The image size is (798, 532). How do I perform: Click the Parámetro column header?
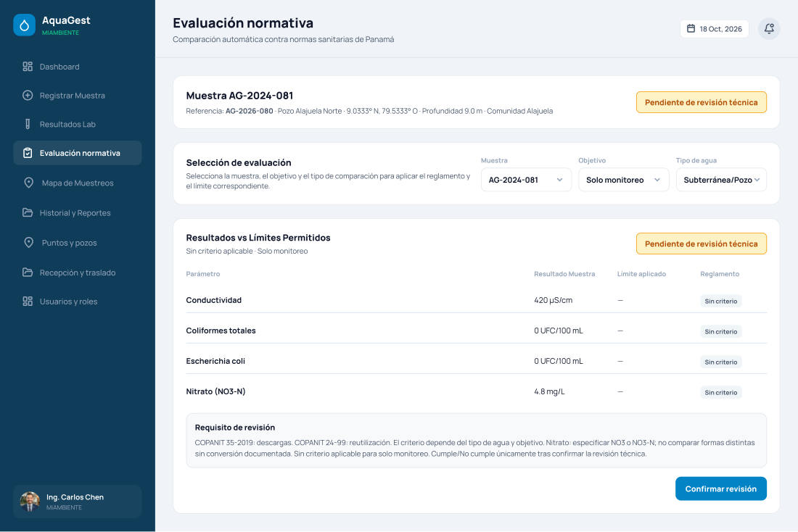point(203,274)
